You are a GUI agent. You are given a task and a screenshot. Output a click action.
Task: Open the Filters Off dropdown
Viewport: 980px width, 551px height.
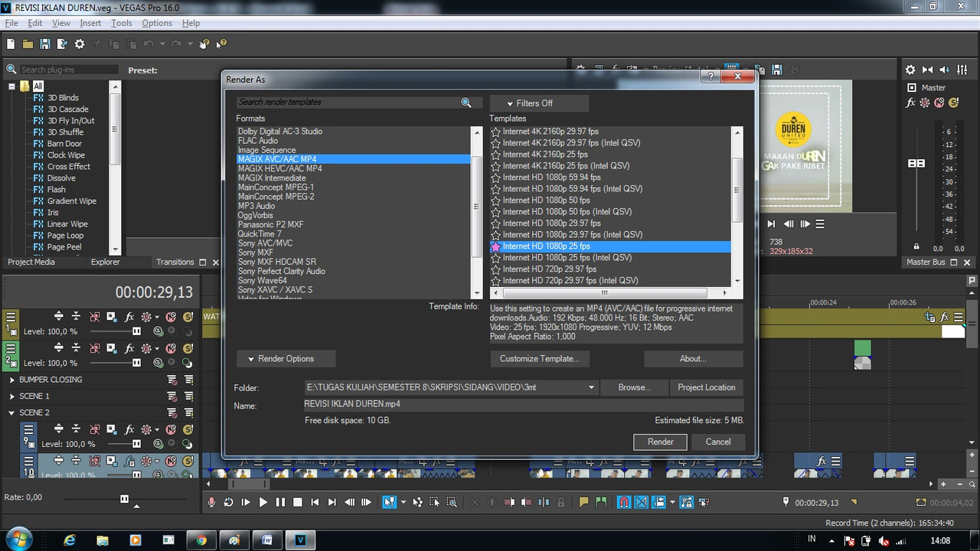tap(540, 103)
